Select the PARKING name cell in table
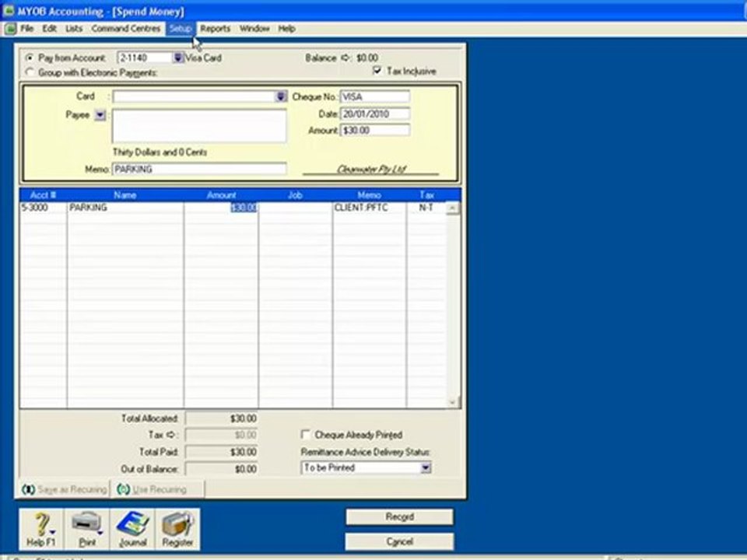Viewport: 747px width, 560px height. pyautogui.click(x=125, y=208)
